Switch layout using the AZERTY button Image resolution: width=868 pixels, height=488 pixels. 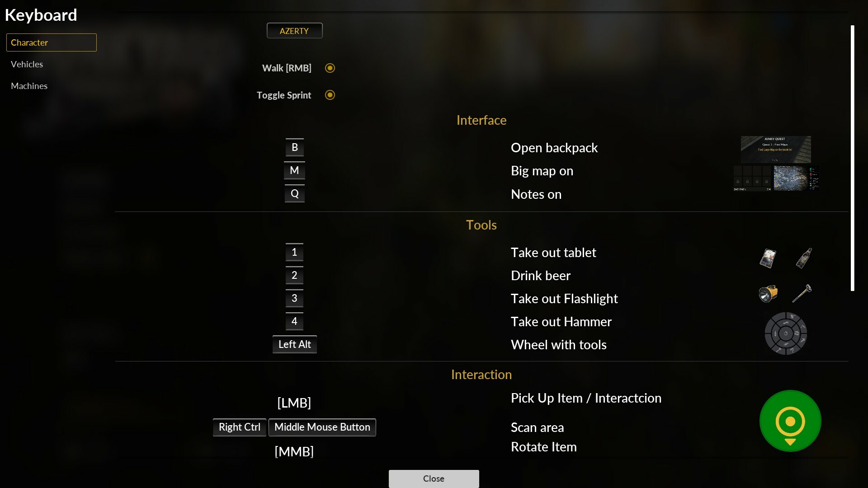[x=294, y=31]
